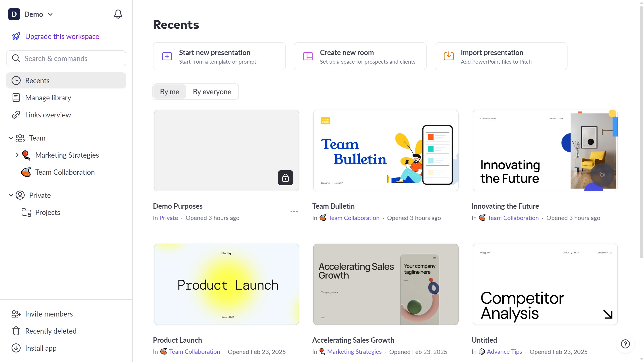Click the Start new presentation plus icon
644x362 pixels.
pyautogui.click(x=167, y=56)
